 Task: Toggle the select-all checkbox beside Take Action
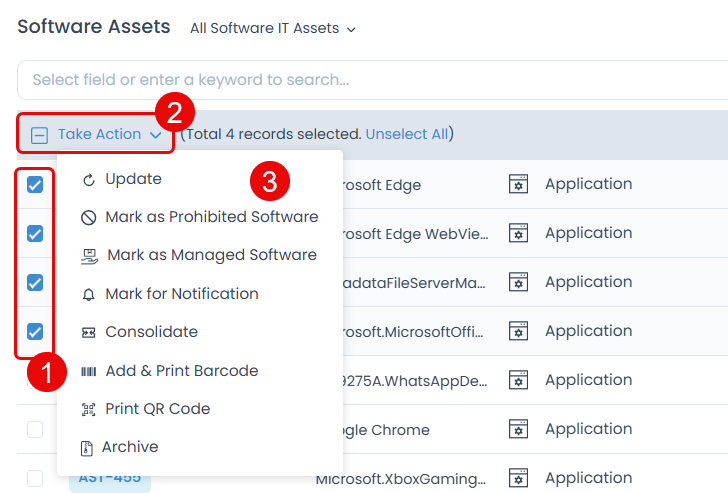[40, 135]
